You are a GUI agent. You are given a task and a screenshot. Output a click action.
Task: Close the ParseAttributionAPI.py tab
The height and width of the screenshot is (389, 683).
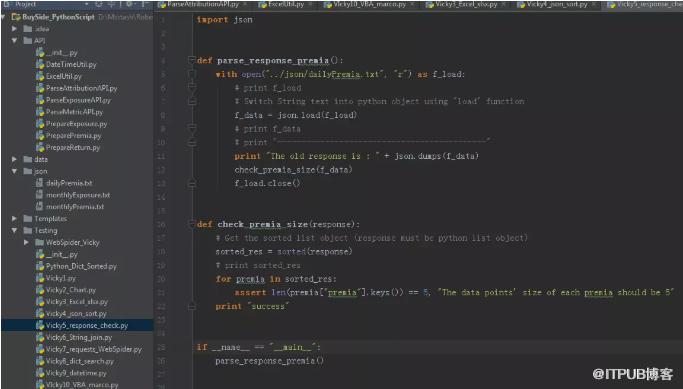(x=245, y=4)
